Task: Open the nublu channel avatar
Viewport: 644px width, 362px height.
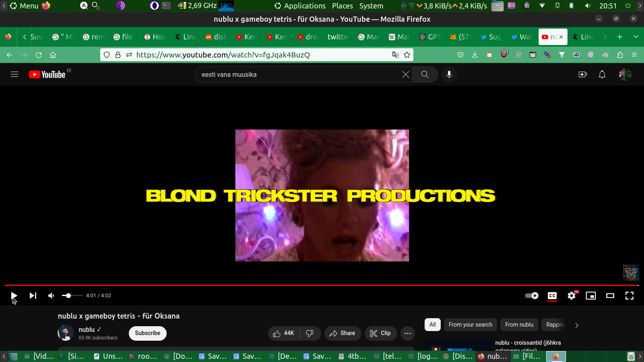Action: point(66,333)
